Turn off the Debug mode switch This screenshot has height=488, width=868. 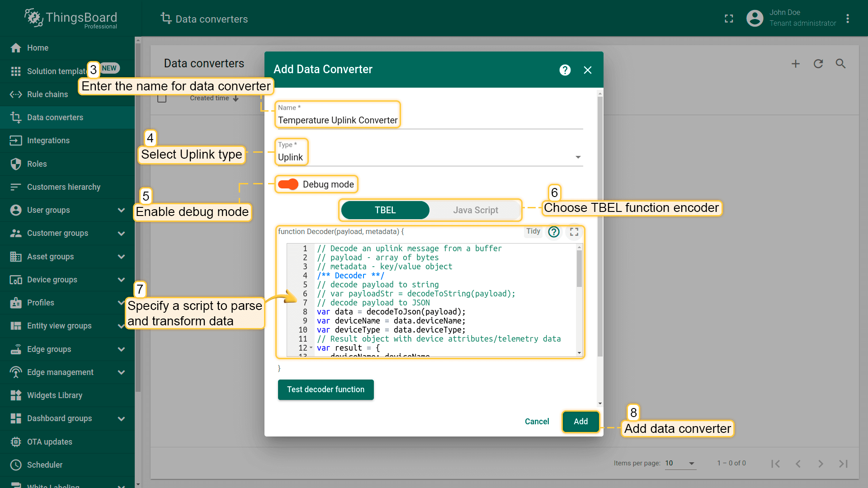coord(288,184)
